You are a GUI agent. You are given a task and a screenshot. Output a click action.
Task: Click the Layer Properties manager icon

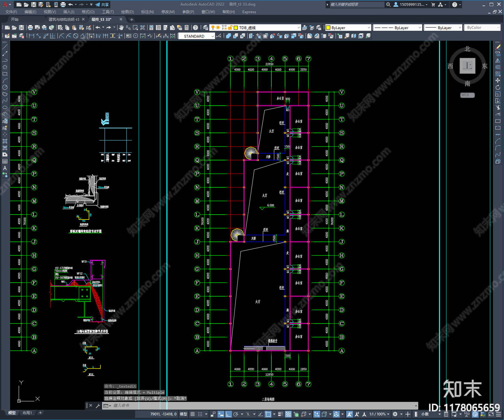[206, 28]
